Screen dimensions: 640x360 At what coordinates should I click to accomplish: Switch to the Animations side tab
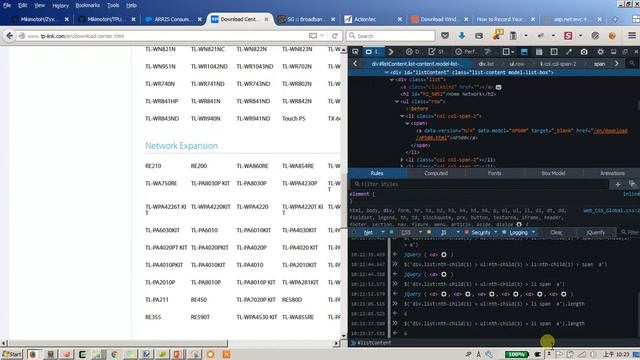(612, 173)
